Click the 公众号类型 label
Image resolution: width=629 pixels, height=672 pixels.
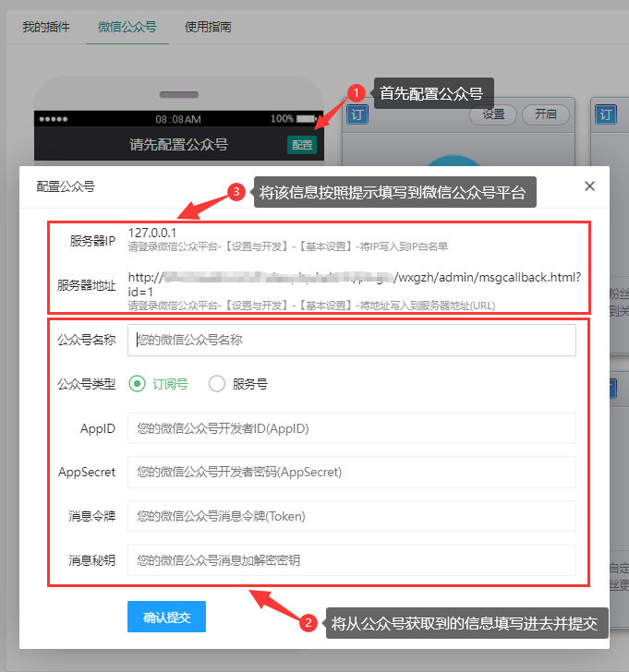tap(87, 384)
